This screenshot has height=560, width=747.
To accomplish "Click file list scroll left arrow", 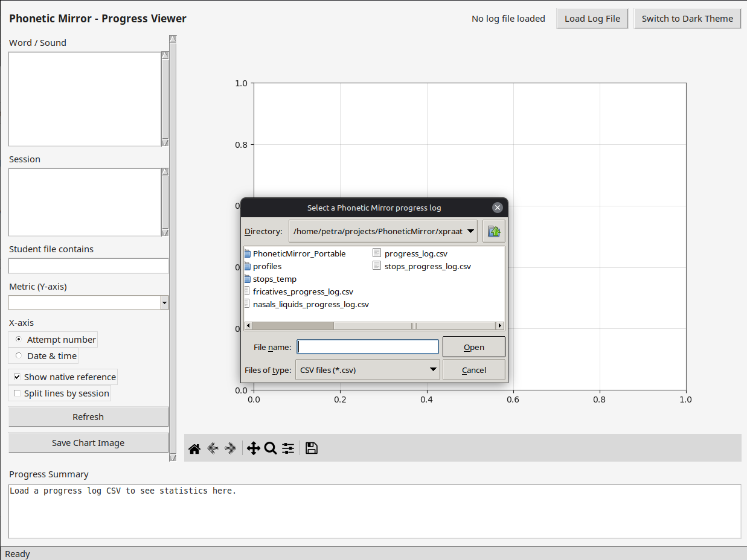I will (x=248, y=326).
